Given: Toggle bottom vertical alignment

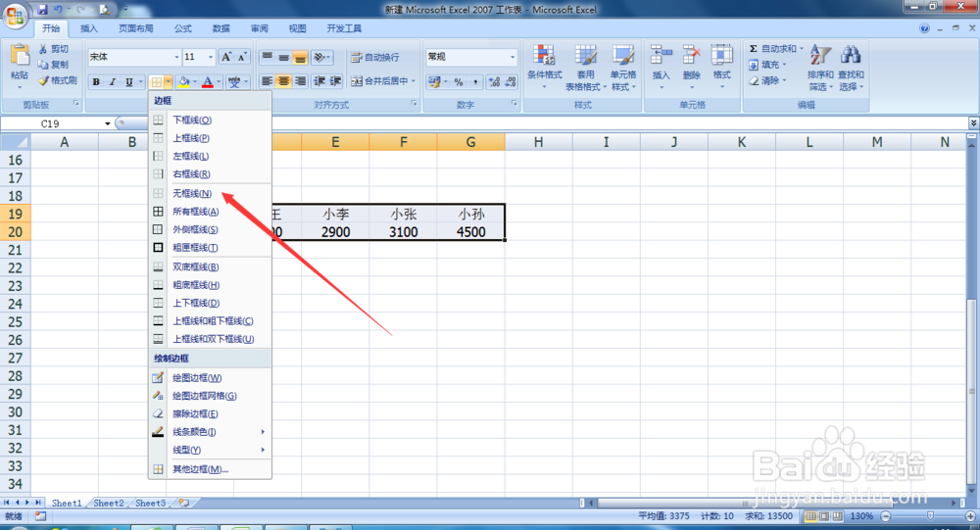Looking at the screenshot, I should (x=300, y=57).
